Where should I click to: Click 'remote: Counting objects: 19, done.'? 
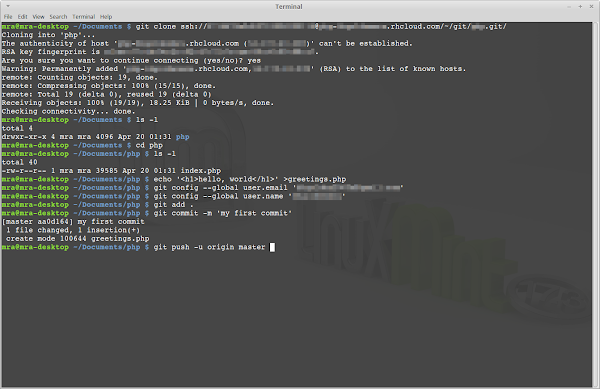tap(80, 77)
